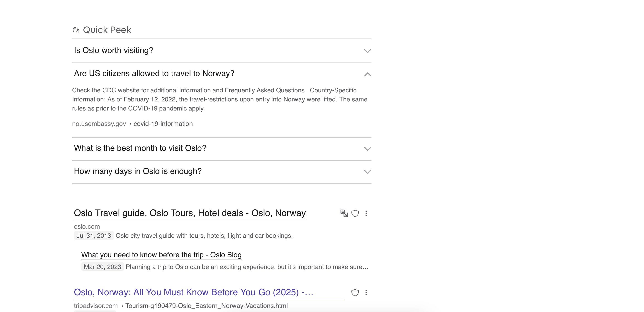This screenshot has height=312, width=644.
Task: Expand chevron for best month to visit Oslo
Action: coord(368,149)
